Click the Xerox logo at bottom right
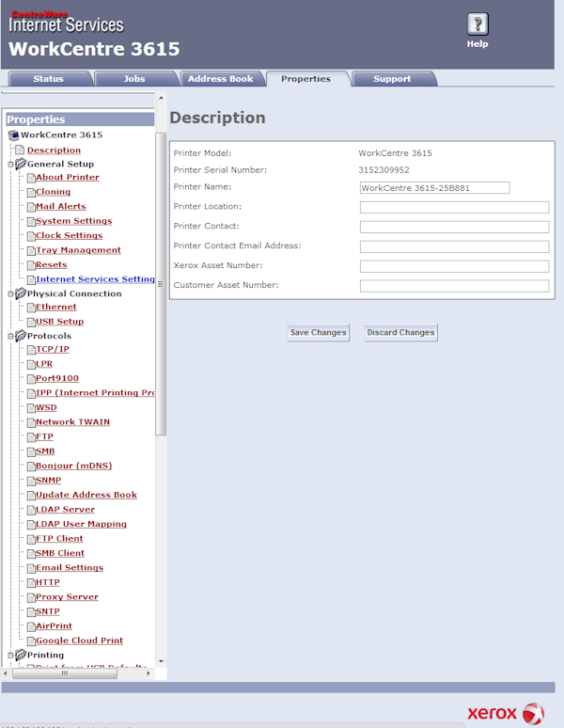Image resolution: width=564 pixels, height=728 pixels. (506, 712)
